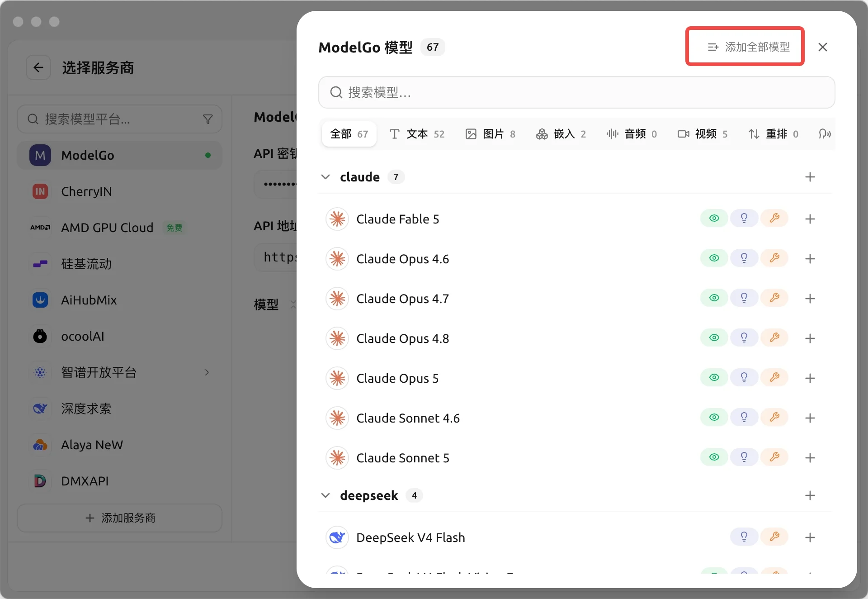Open the provider filter funnel icon
This screenshot has height=599, width=868.
point(208,119)
